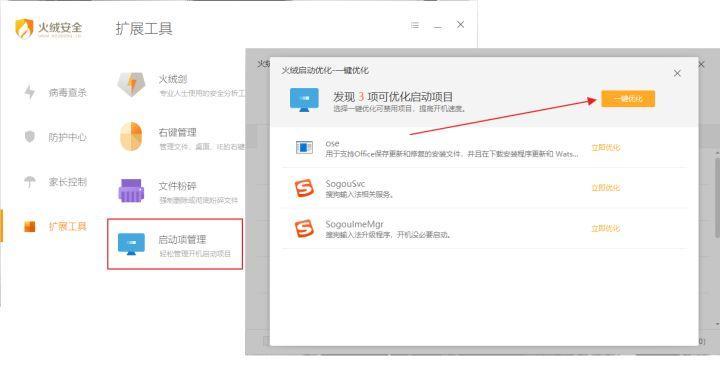Open the 防护中心 shield icon
This screenshot has width=720, height=390.
point(30,137)
